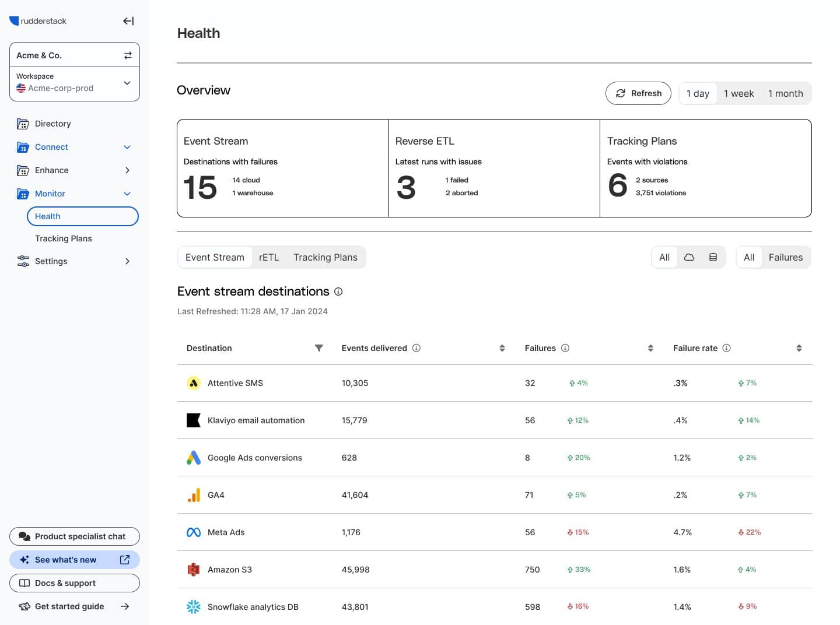Toggle the Failures only filter

coord(785,257)
